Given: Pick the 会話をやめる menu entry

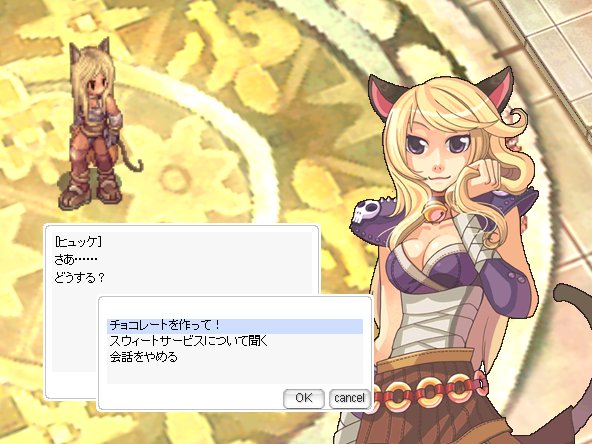Looking at the screenshot, I should [143, 357].
